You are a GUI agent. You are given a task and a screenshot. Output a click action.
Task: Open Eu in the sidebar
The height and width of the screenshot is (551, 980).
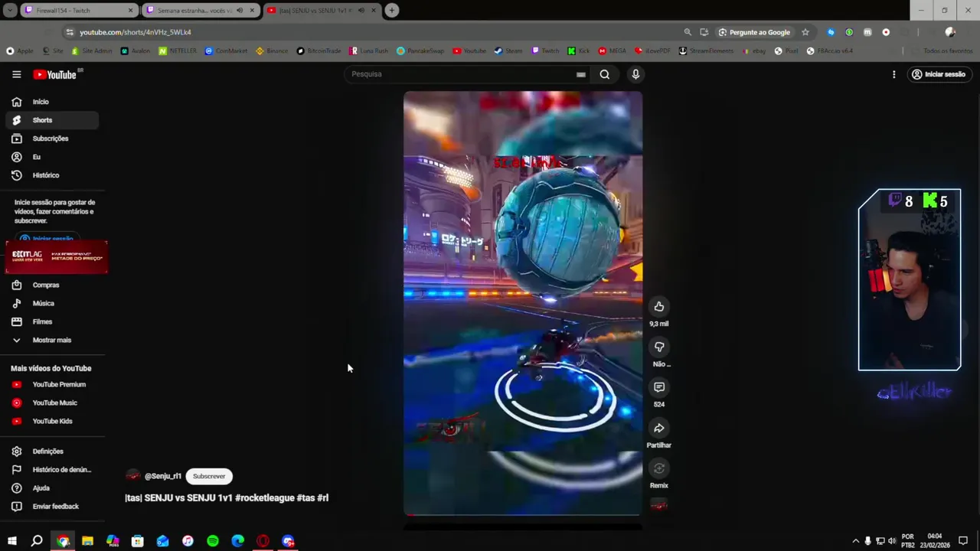pos(52,157)
